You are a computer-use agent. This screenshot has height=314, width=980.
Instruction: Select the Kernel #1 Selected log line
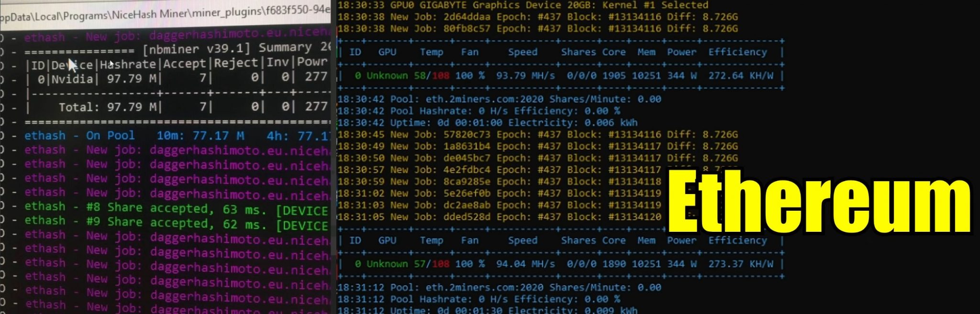point(523,5)
